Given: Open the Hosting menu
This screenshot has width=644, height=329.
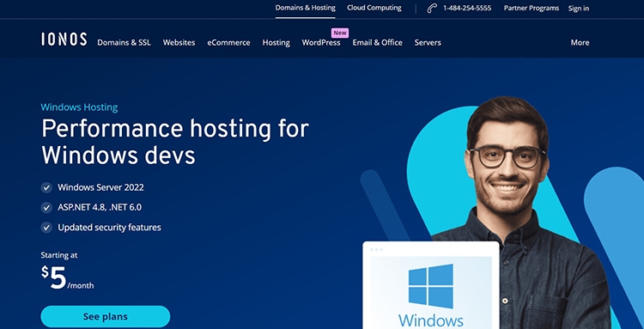Looking at the screenshot, I should point(276,43).
